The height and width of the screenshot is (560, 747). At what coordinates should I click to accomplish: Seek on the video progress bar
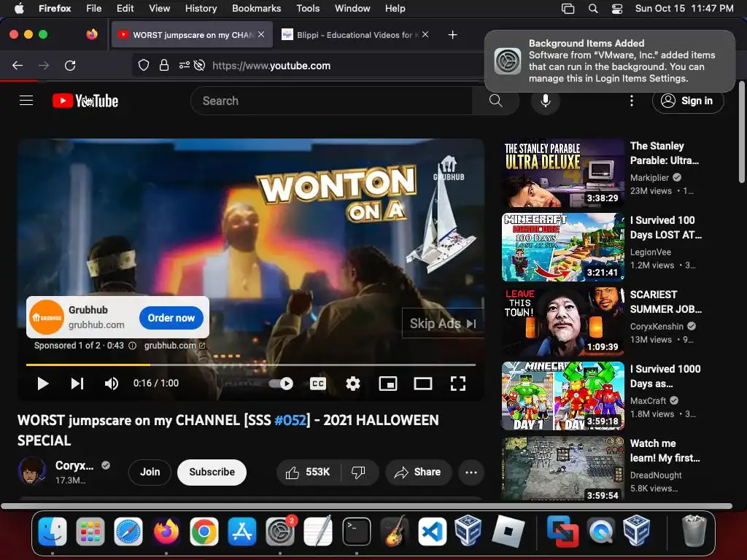pyautogui.click(x=251, y=365)
